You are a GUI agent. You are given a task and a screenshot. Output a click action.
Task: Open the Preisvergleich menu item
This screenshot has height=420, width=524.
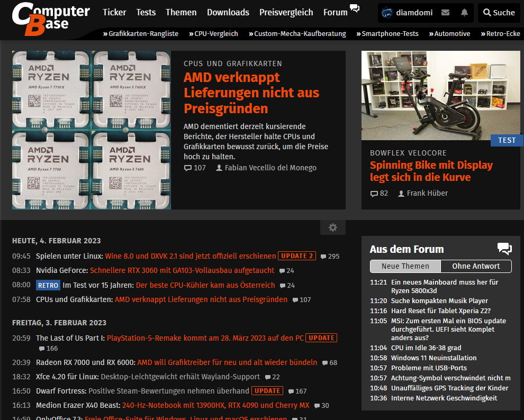pyautogui.click(x=286, y=12)
